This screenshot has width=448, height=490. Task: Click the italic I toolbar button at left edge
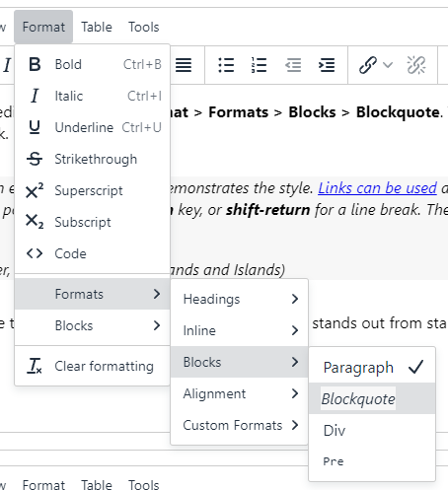[x=7, y=65]
